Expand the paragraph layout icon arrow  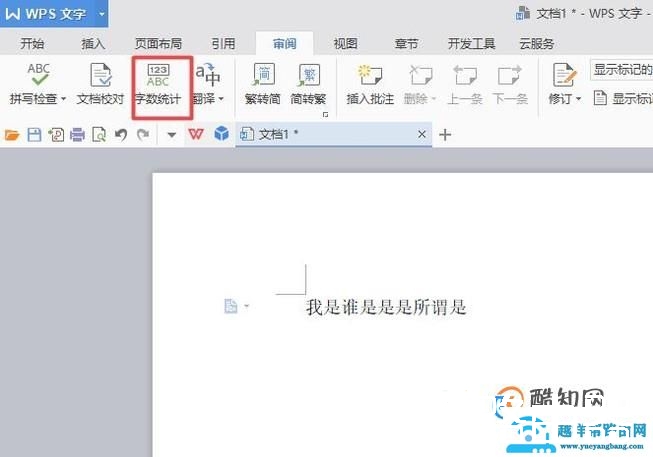(247, 306)
